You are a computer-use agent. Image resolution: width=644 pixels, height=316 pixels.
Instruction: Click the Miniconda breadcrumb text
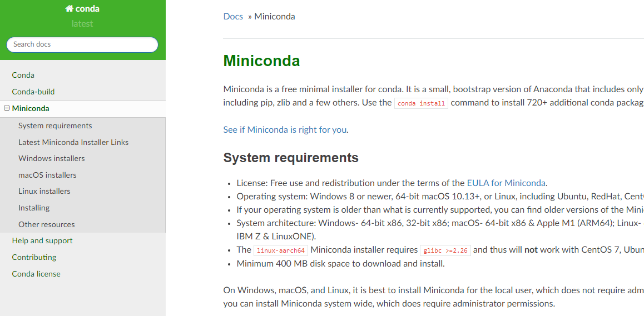274,17
